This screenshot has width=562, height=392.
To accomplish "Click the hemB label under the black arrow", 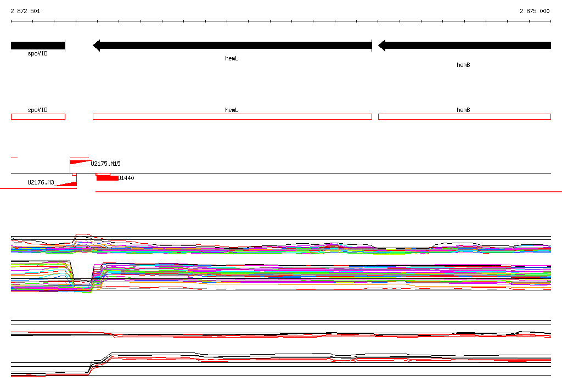I will pyautogui.click(x=463, y=65).
